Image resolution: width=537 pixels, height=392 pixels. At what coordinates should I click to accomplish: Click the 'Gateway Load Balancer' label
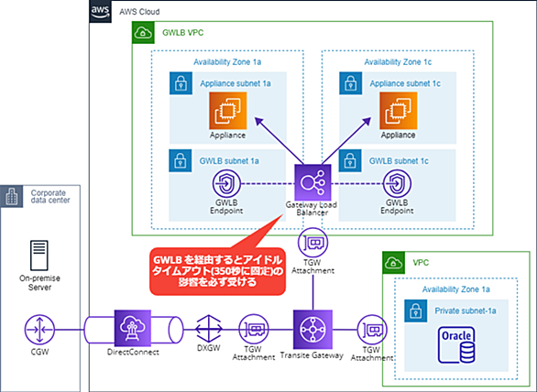point(312,209)
